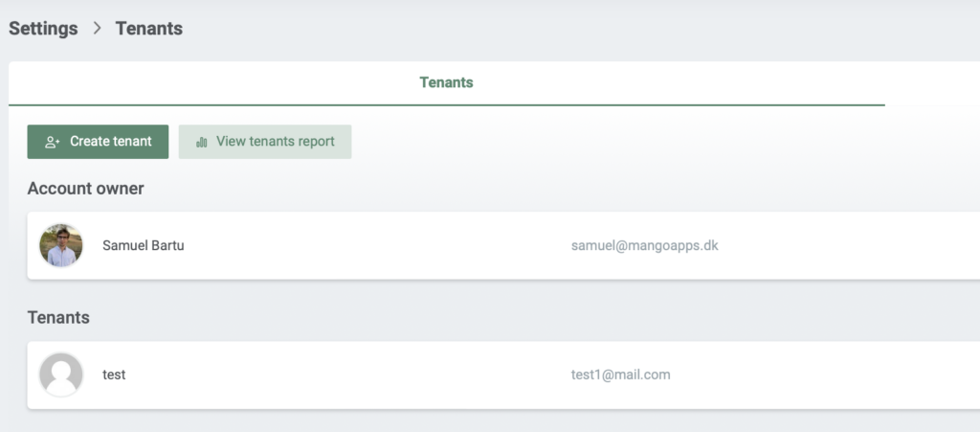
Task: Click the samuel@mangoapps.dk email
Action: [x=644, y=245]
